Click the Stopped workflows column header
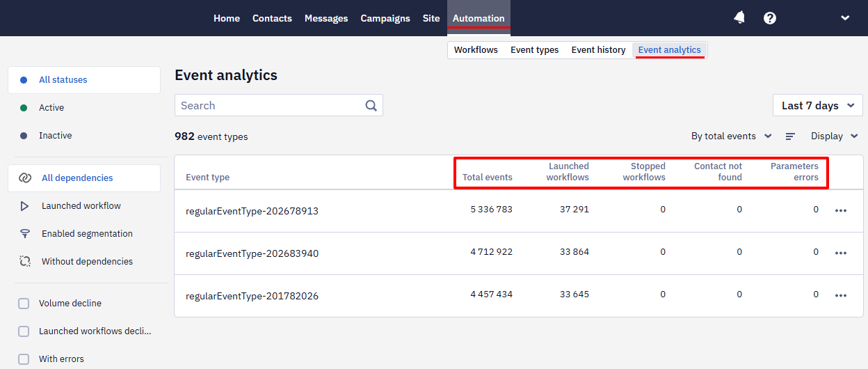Screen dimensions: 868x369 pyautogui.click(x=644, y=172)
